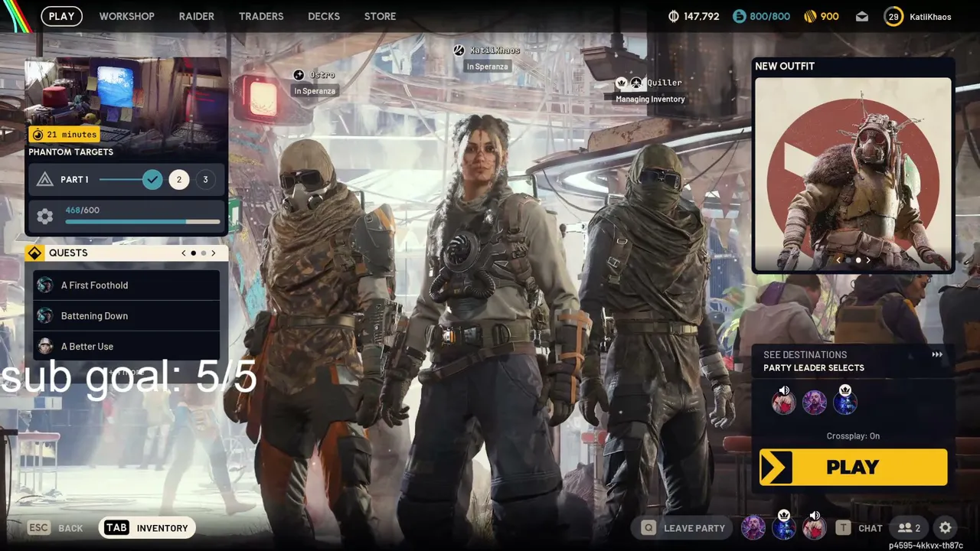The height and width of the screenshot is (551, 980).
Task: Click the portrait icon beside Battening Down
Action: tap(45, 316)
